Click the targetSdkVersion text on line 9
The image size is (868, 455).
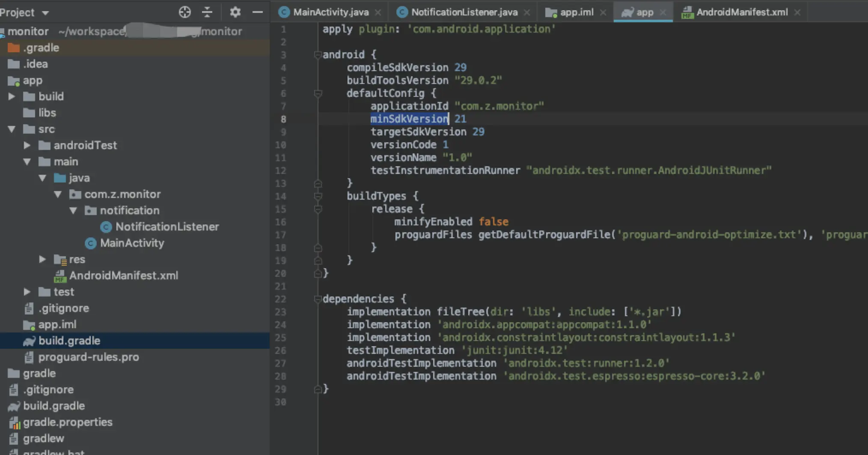418,132
